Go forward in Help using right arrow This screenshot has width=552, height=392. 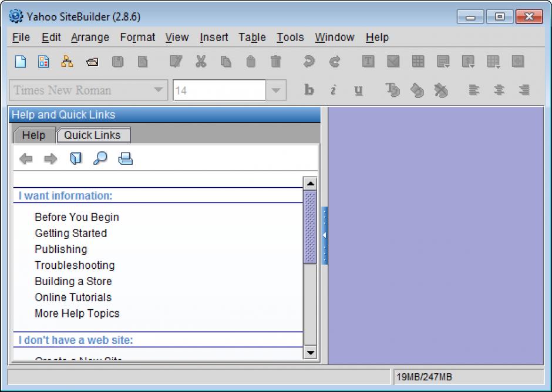click(51, 158)
